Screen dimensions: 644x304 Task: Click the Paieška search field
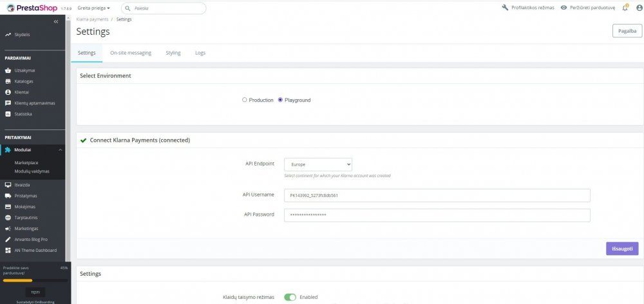pyautogui.click(x=164, y=8)
